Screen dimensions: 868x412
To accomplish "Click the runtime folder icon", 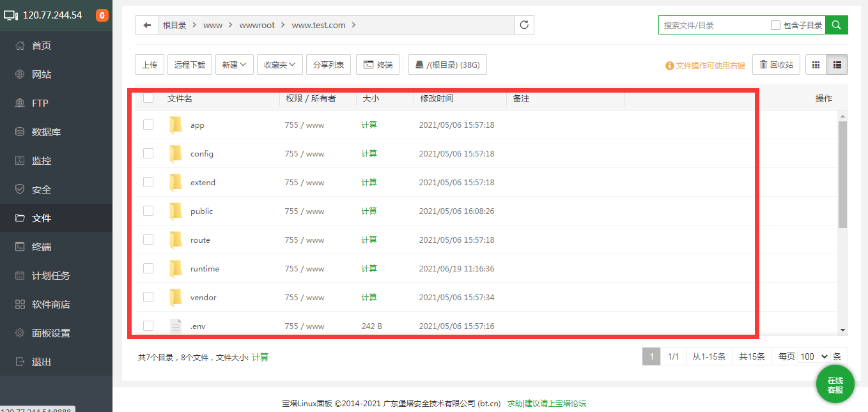I will point(176,268).
